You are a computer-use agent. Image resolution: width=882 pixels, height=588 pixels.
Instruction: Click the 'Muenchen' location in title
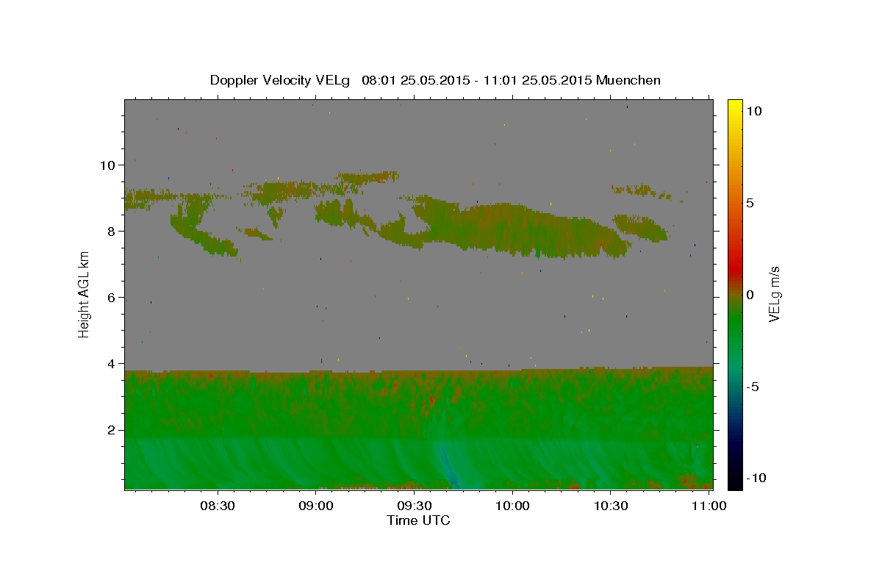(628, 80)
